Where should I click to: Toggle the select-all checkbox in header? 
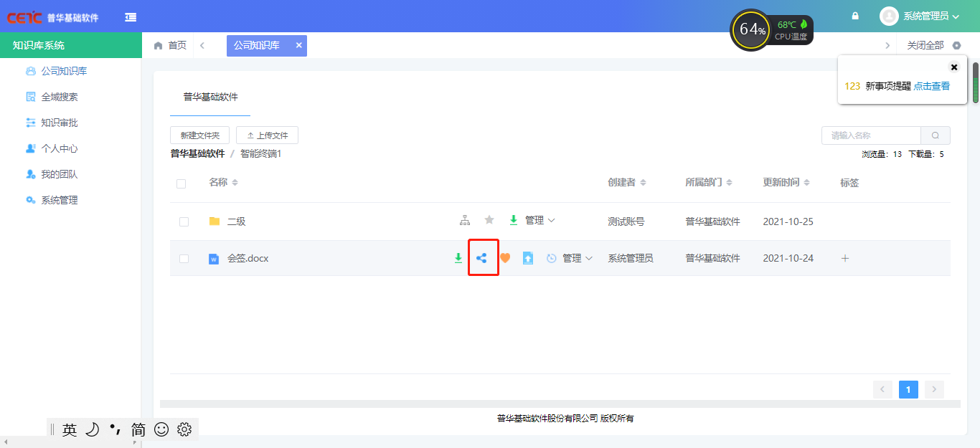(x=181, y=184)
